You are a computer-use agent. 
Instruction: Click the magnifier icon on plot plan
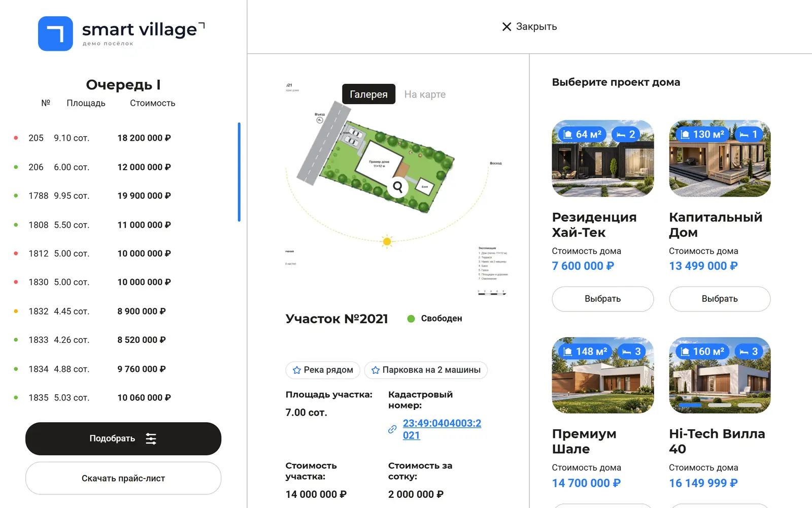pyautogui.click(x=397, y=187)
